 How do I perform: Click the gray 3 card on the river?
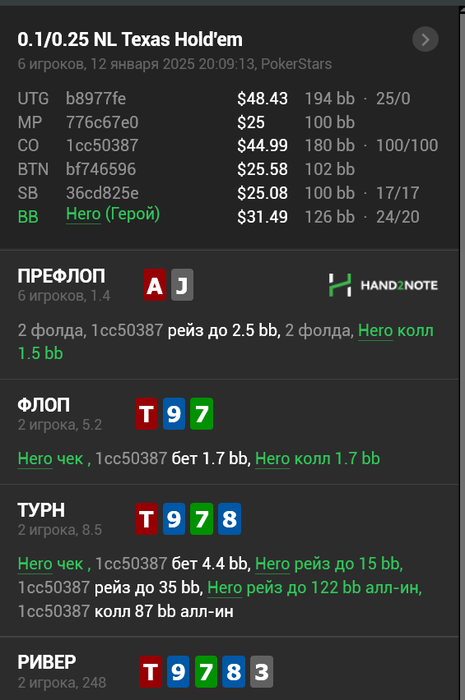(262, 671)
